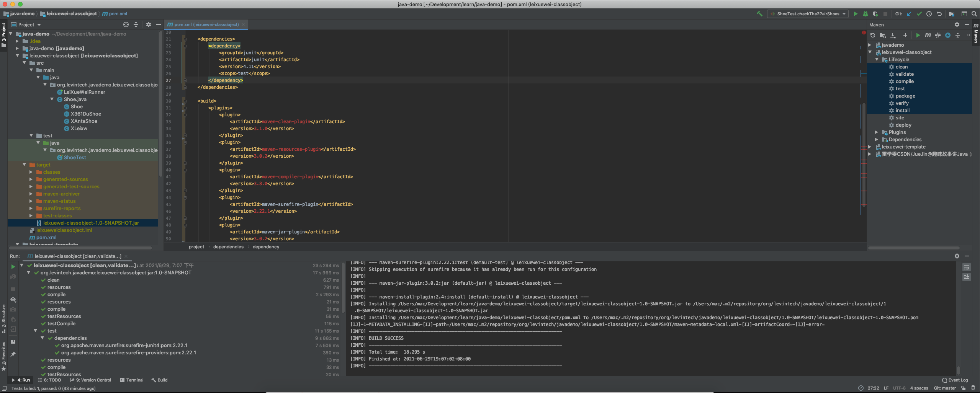Screen dimensions: 980x393
Task: Start debugging with the bug icon
Action: tap(865, 14)
